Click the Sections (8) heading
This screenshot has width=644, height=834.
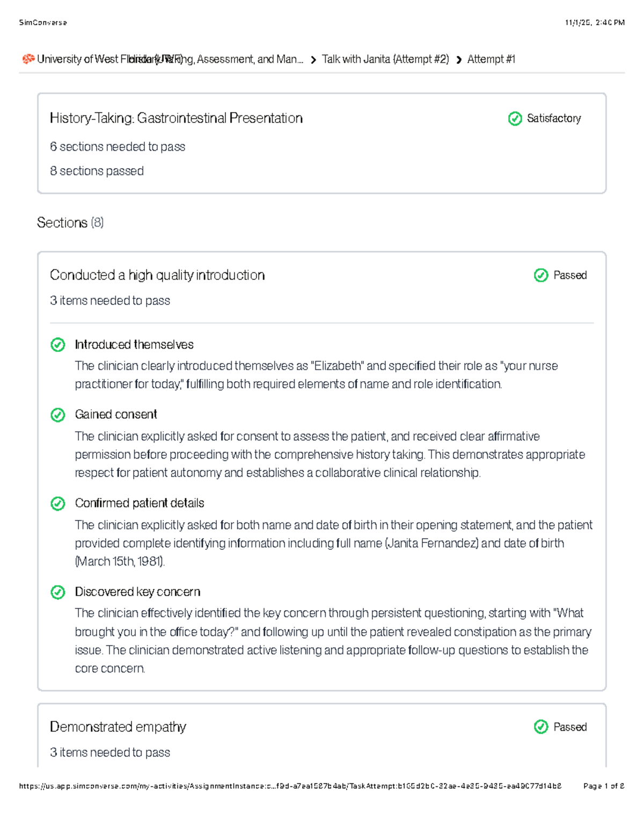pos(70,223)
